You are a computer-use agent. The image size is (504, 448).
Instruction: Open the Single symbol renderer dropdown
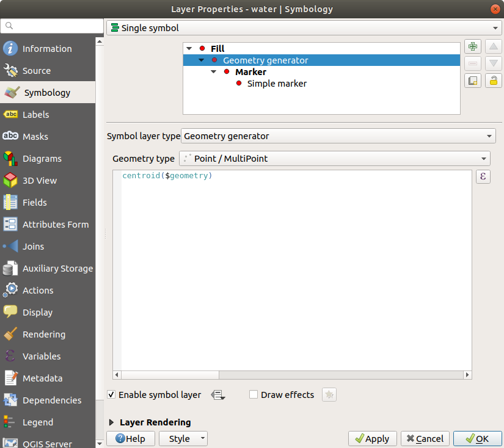[304, 28]
